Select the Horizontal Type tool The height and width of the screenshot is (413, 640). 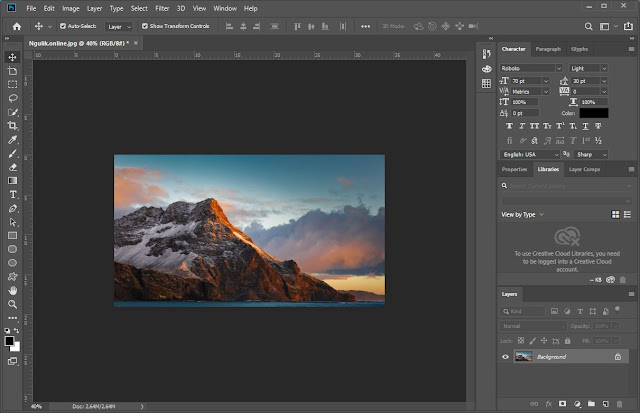click(13, 194)
